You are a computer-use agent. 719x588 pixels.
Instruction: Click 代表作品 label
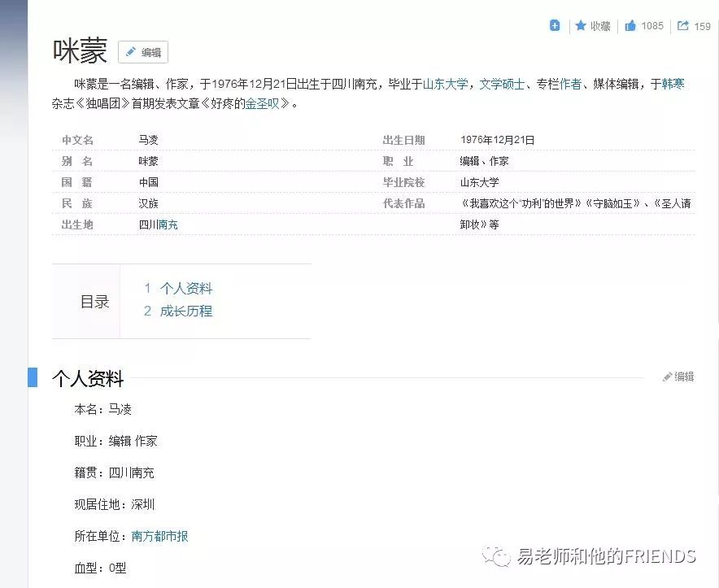(x=403, y=203)
